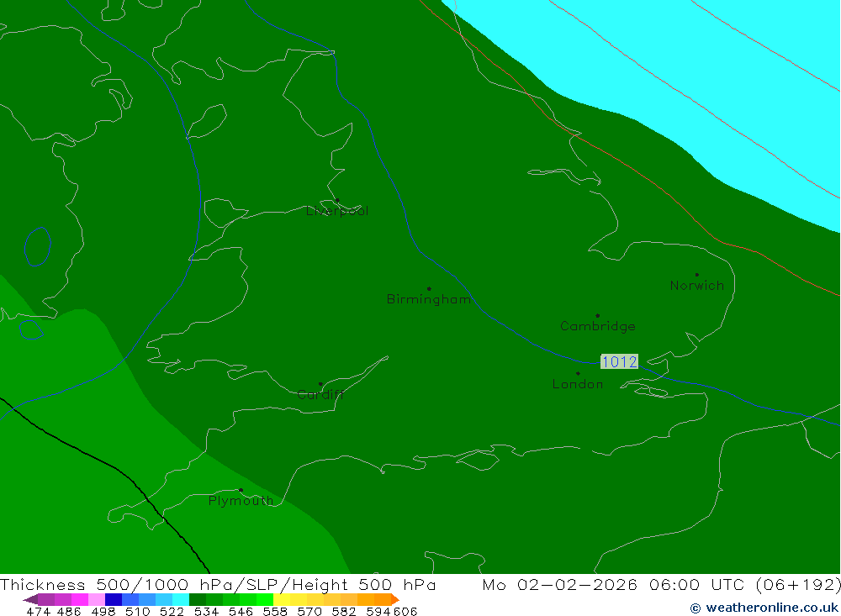Viewport: 841px width, 616px height.
Task: Select the Liverpool city label
Action: [337, 211]
